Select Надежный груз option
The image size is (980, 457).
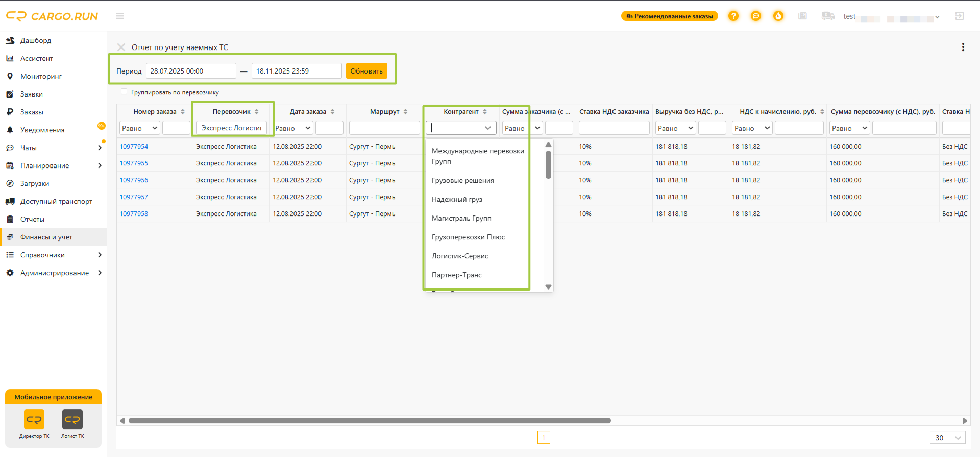[x=485, y=200]
